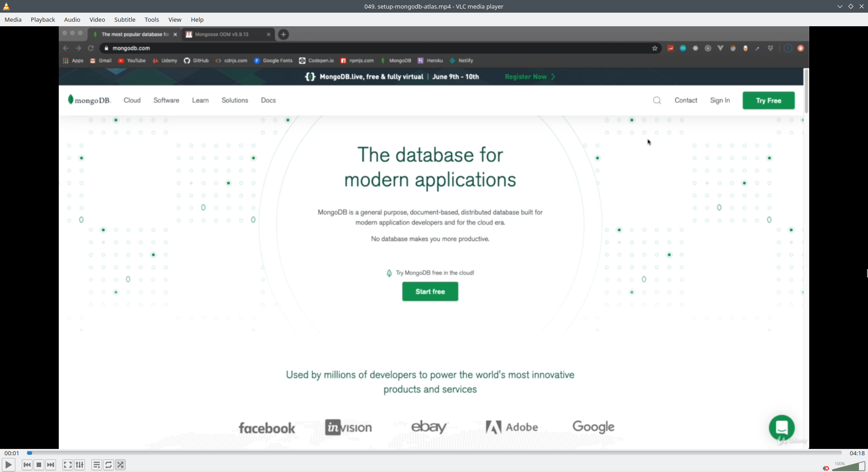Image resolution: width=868 pixels, height=472 pixels.
Task: Open the Video menu
Action: (97, 19)
